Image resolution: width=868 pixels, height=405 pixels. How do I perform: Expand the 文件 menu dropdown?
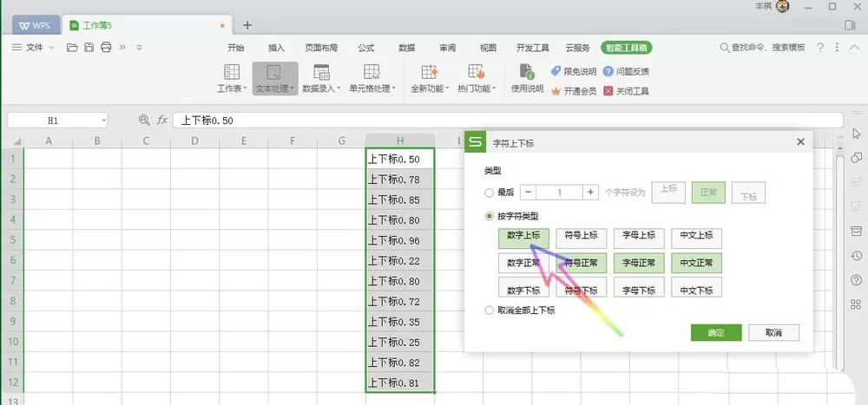[33, 48]
